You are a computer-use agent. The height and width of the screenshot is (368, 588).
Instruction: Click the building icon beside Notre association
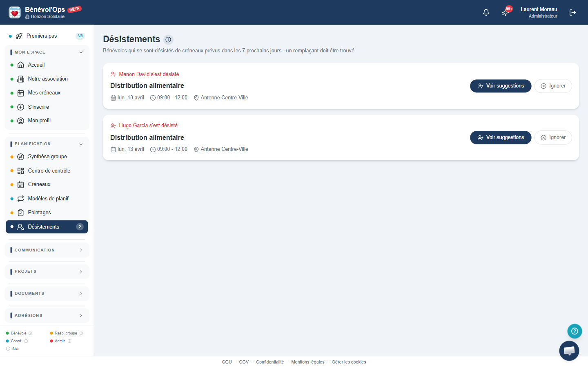tap(21, 79)
